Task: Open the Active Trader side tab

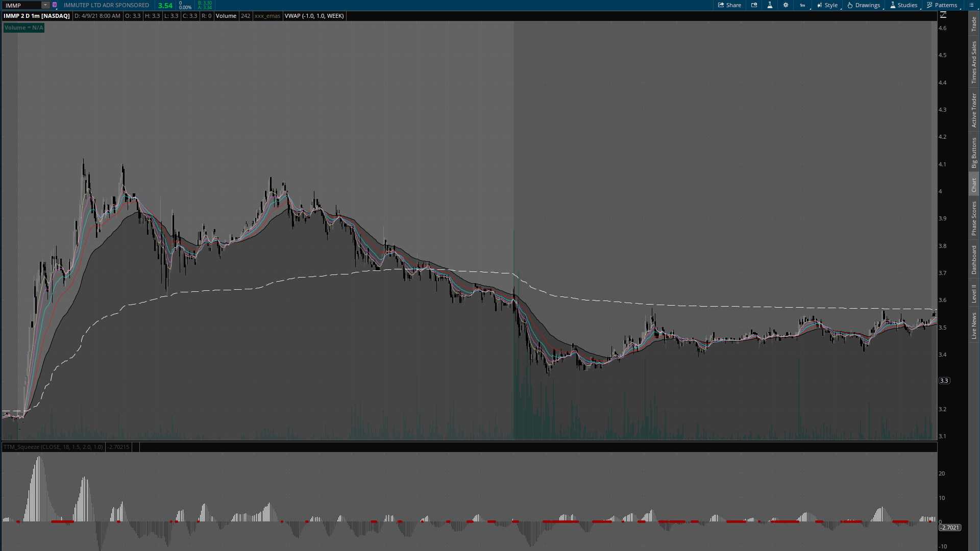Action: click(x=974, y=110)
